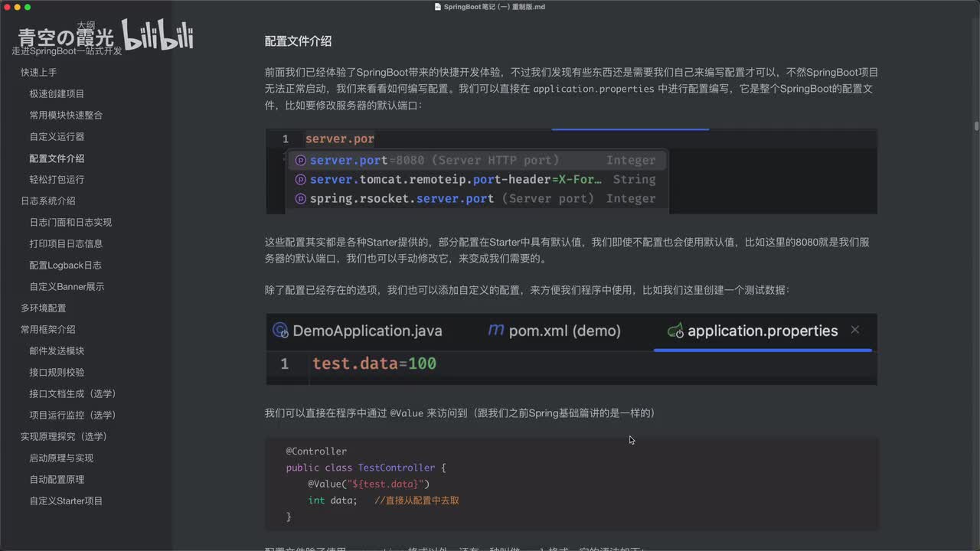Click the //直接从配置中去取 comment

[417, 500]
